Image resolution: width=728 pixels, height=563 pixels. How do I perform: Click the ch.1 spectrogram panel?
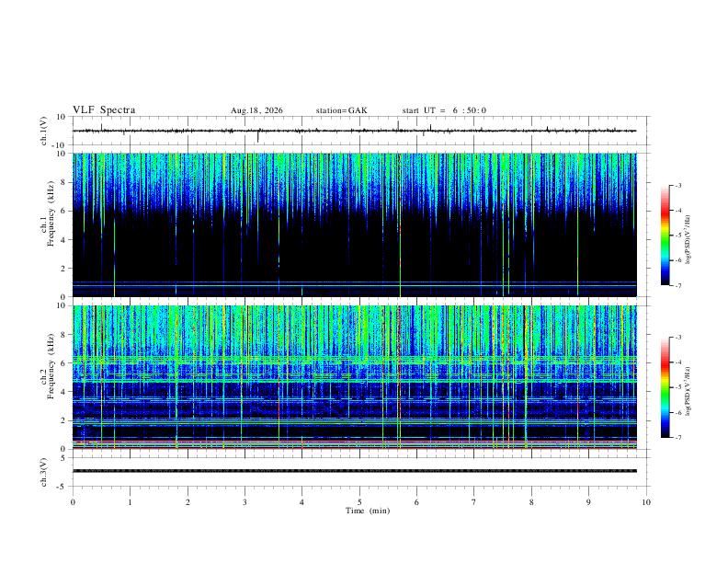(354, 224)
